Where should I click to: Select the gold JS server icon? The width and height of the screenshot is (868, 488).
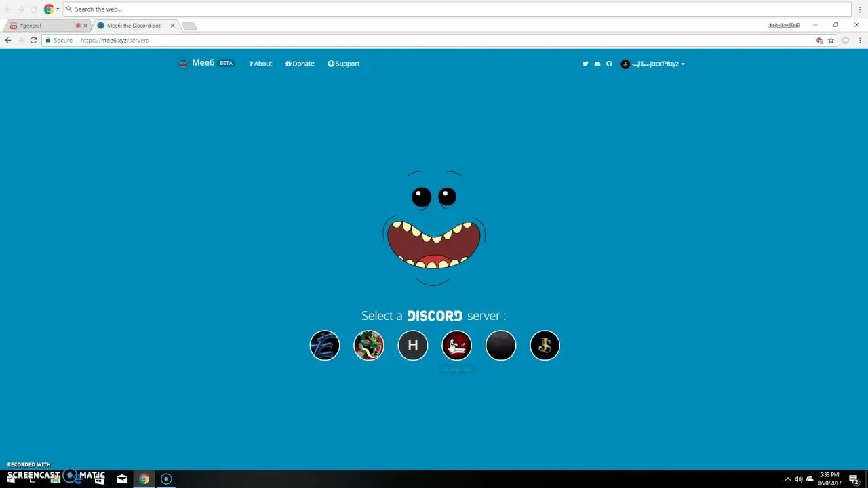545,346
